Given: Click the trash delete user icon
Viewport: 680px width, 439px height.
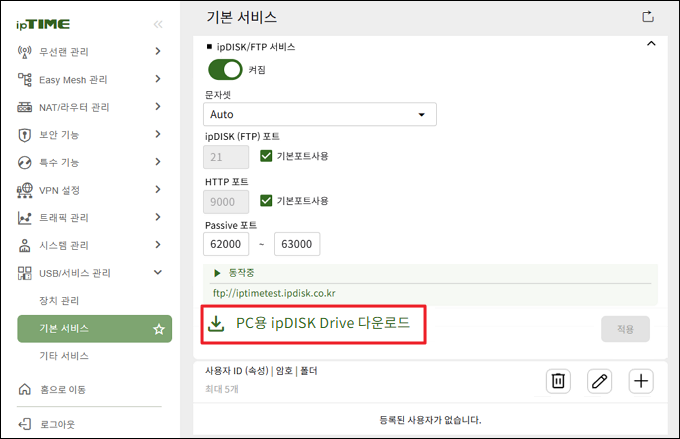Looking at the screenshot, I should click(x=558, y=381).
